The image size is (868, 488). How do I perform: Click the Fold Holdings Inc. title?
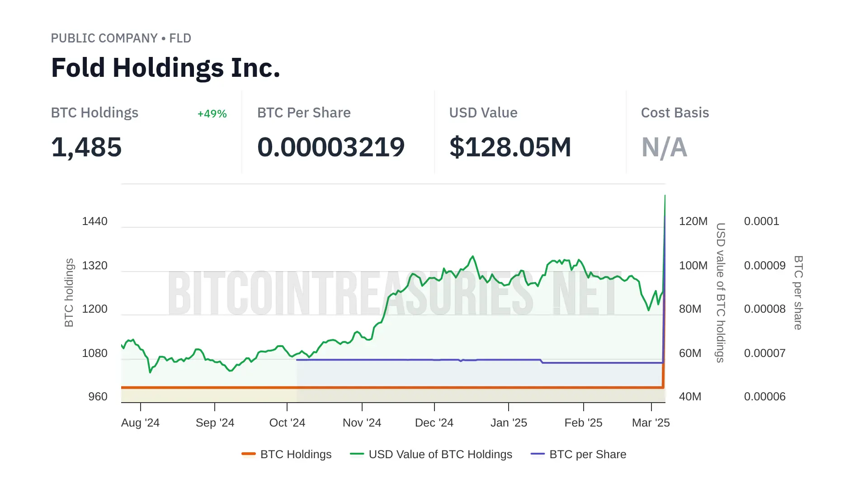tap(165, 68)
